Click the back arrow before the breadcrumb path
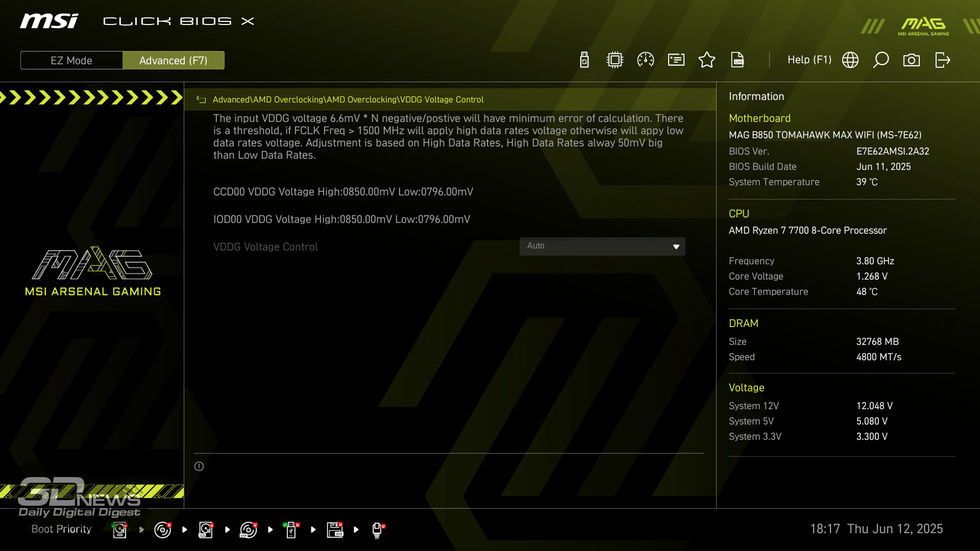The height and width of the screenshot is (551, 980). [x=201, y=99]
